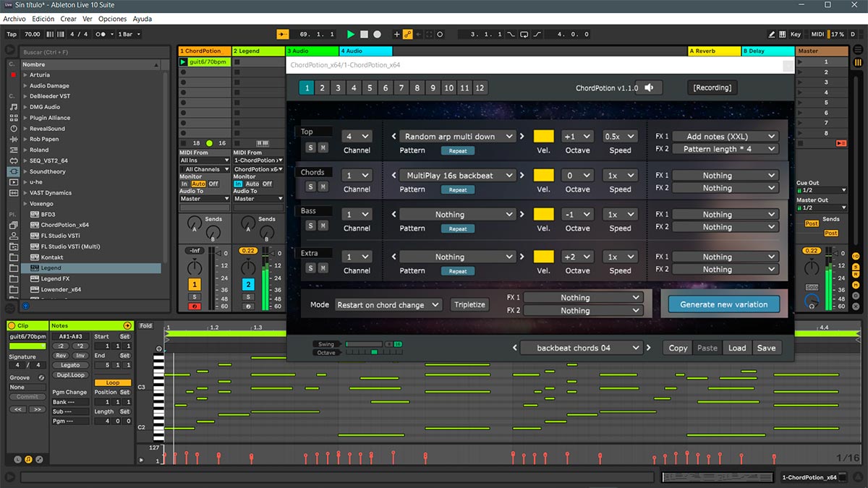Open the Top row Channel dropdown showing 4

(357, 136)
